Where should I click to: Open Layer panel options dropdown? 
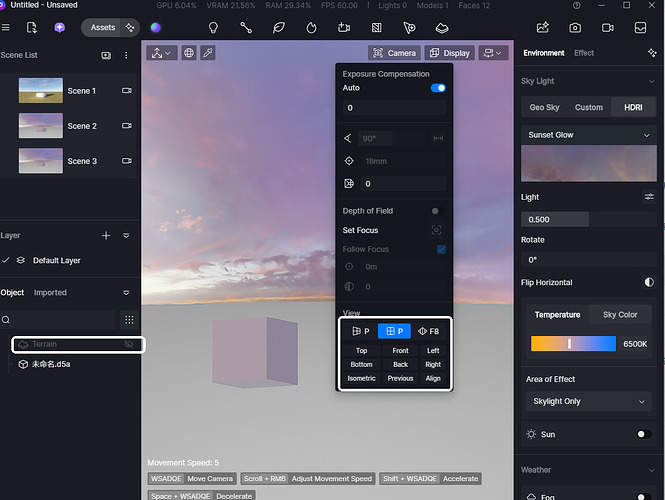[x=126, y=235]
